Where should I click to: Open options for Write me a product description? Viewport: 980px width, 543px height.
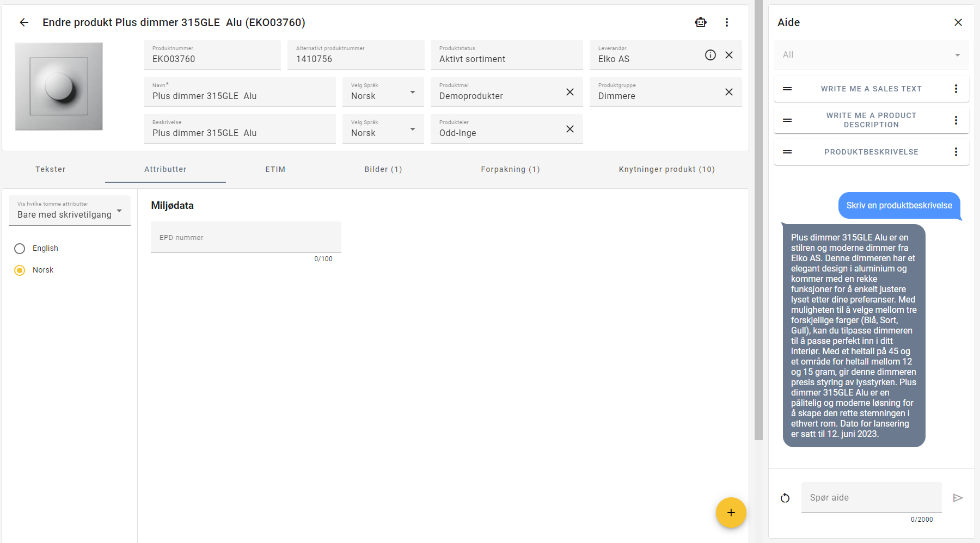click(956, 120)
